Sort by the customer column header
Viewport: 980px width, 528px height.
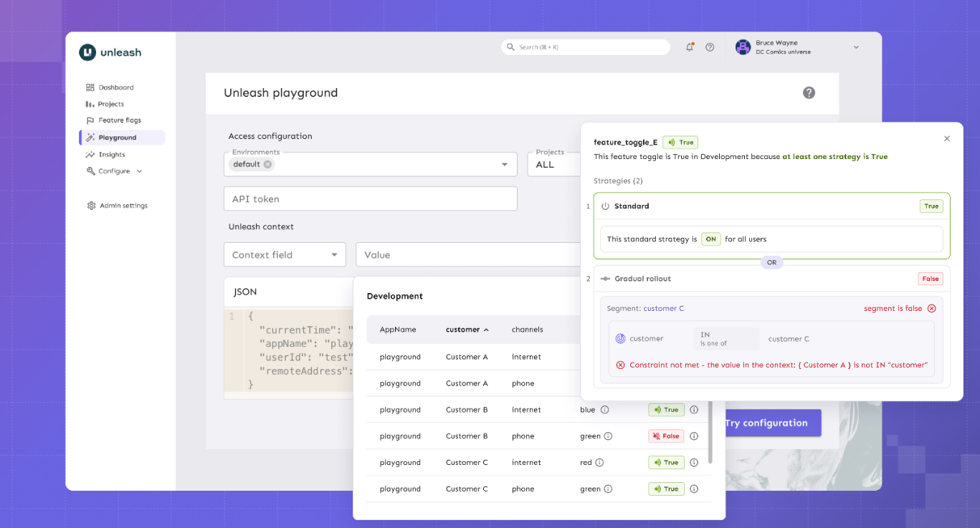[467, 330]
